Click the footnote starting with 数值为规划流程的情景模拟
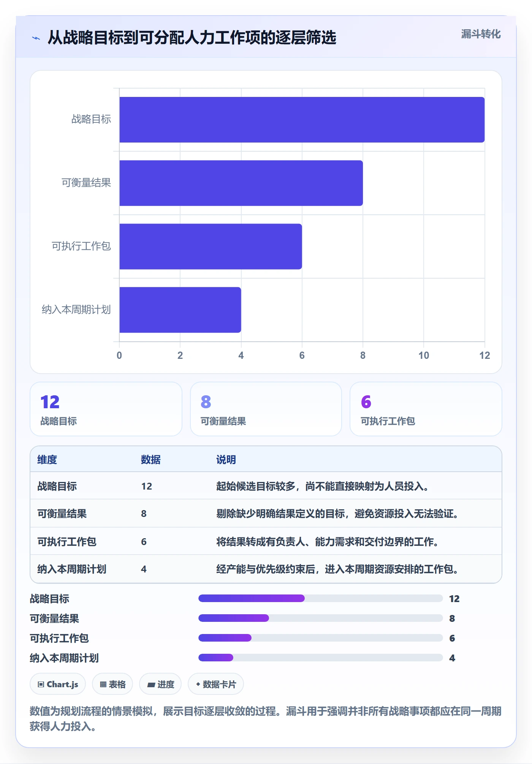Screen dimensions: 532x764 [x=266, y=718]
